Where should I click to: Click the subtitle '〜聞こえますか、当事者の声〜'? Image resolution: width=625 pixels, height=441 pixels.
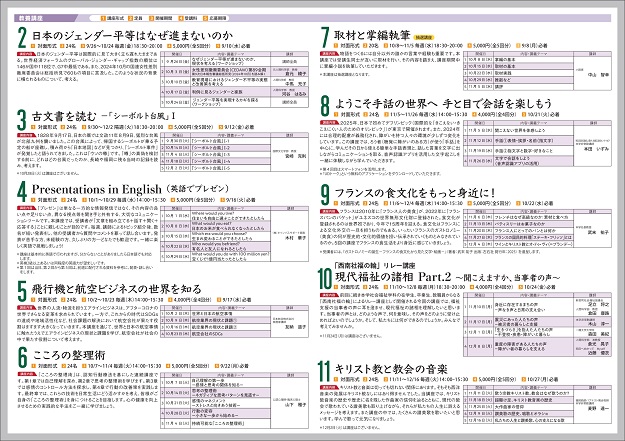(x=508, y=278)
